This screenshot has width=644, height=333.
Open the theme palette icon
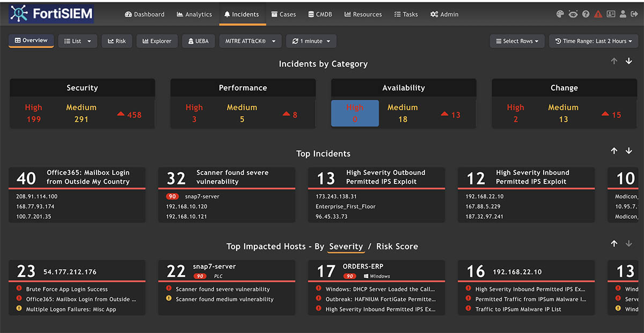(560, 14)
